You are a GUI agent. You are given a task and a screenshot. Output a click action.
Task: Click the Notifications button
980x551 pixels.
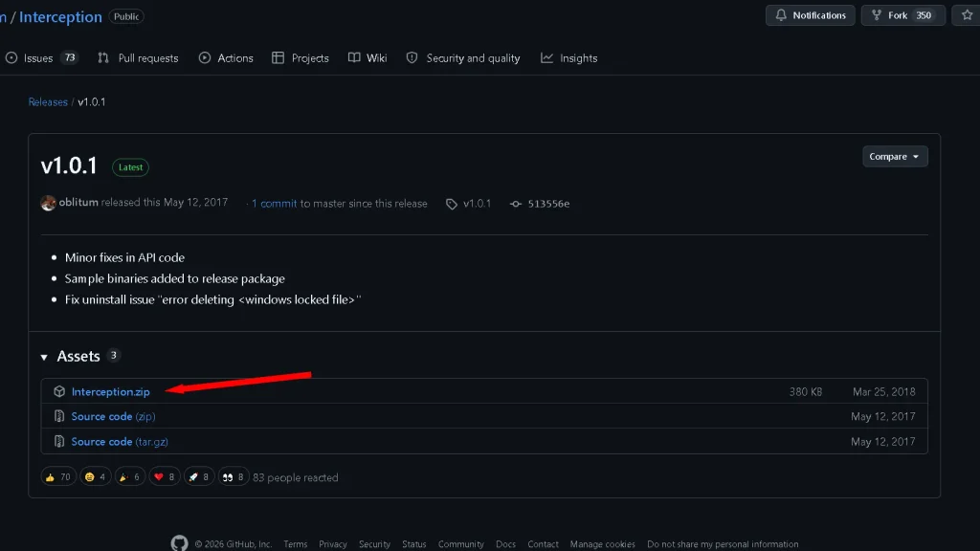tap(810, 15)
